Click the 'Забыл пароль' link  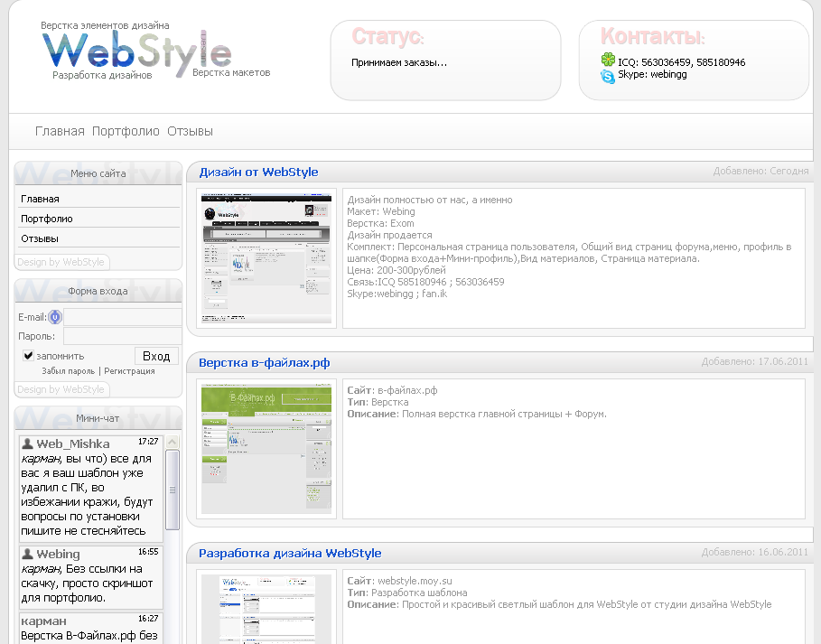[68, 370]
